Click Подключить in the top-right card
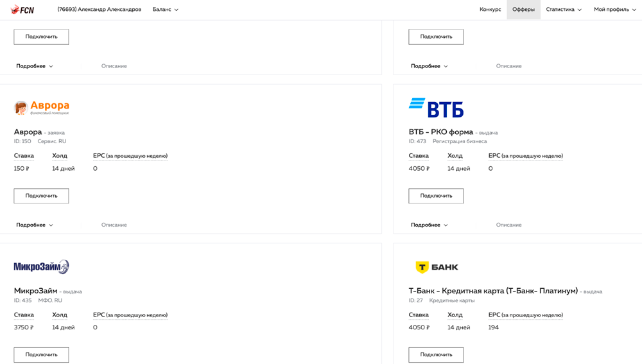 point(436,37)
